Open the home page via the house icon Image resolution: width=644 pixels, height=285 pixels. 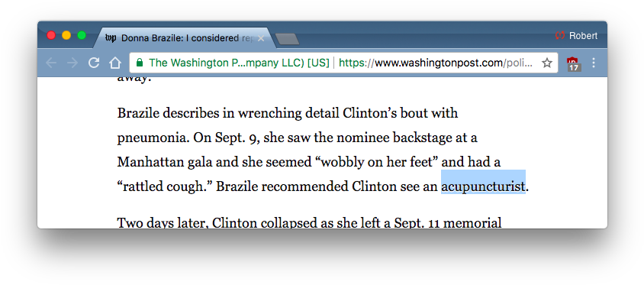pyautogui.click(x=115, y=63)
